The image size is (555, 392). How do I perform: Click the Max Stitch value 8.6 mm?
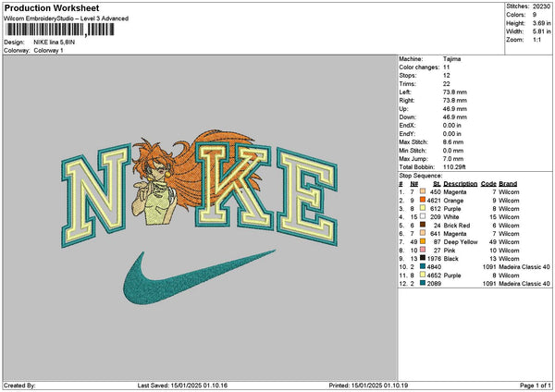coord(453,141)
